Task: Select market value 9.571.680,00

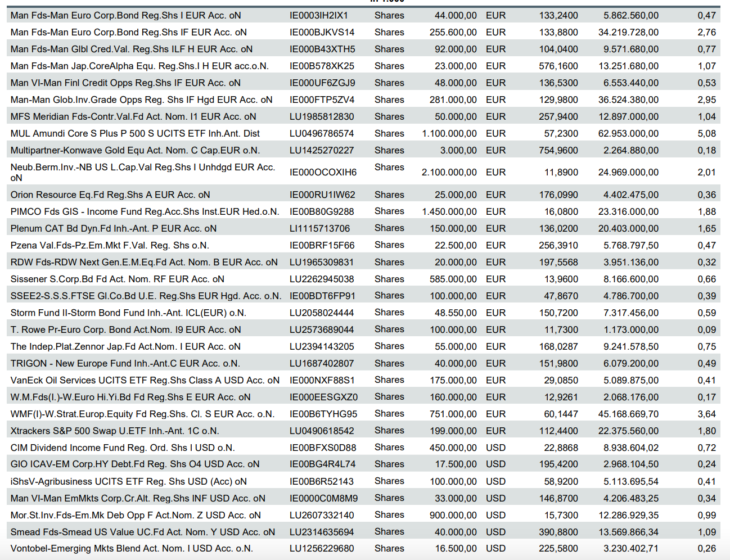Action: pos(631,49)
